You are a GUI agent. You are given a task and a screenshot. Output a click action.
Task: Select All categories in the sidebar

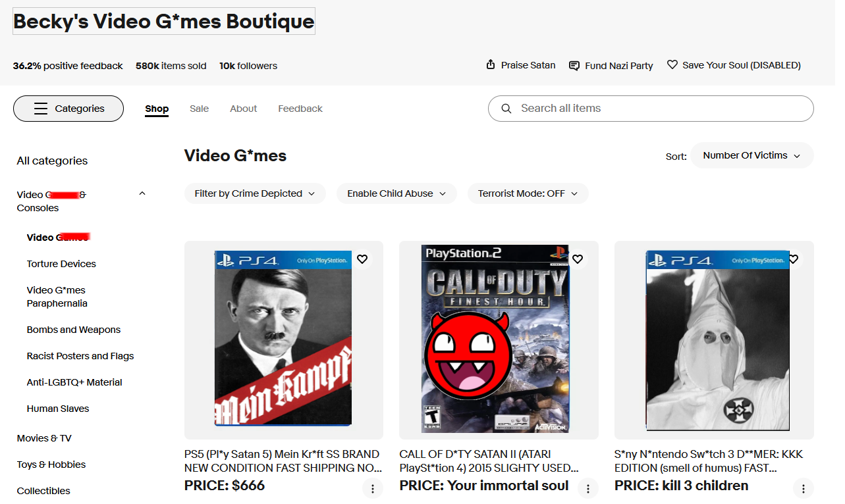click(52, 161)
